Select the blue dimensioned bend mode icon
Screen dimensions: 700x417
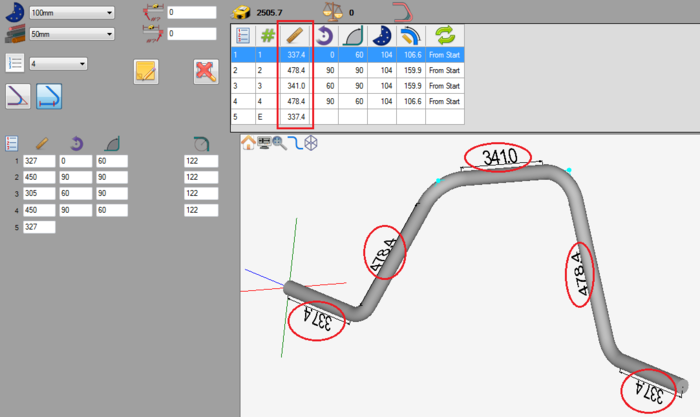(x=49, y=96)
